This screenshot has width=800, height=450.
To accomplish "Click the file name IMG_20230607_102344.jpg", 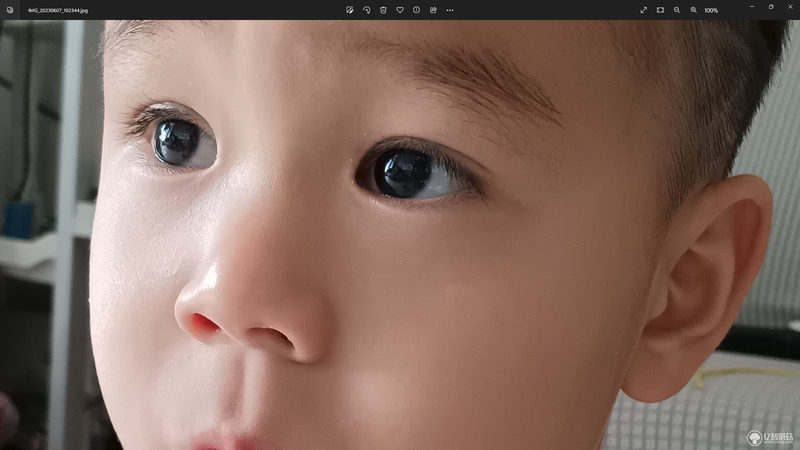I will click(x=58, y=10).
